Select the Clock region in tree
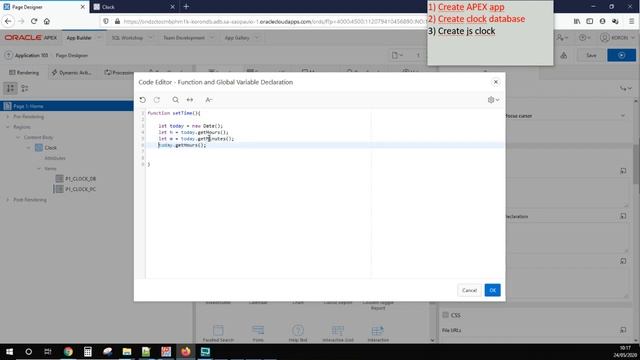Image resolution: width=640 pixels, height=360 pixels. (x=51, y=148)
